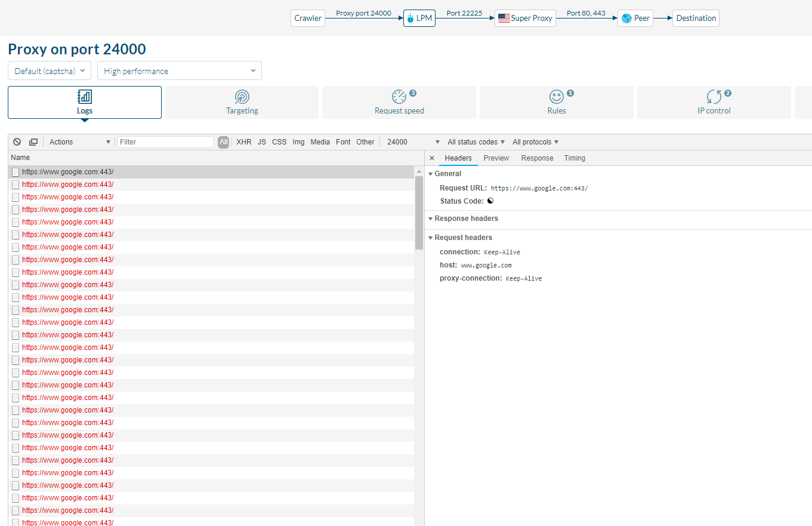Open the IP control tab
This screenshot has height=526, width=812.
click(714, 103)
